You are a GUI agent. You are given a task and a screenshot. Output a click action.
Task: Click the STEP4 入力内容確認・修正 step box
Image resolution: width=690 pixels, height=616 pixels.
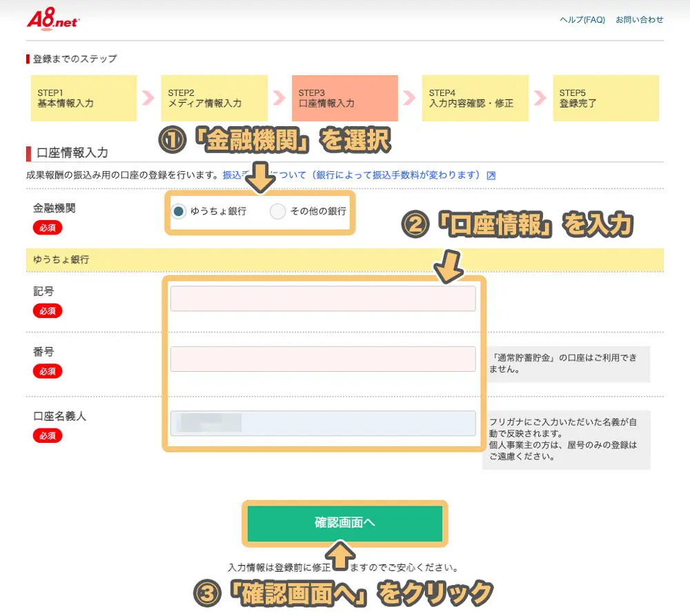click(x=475, y=98)
